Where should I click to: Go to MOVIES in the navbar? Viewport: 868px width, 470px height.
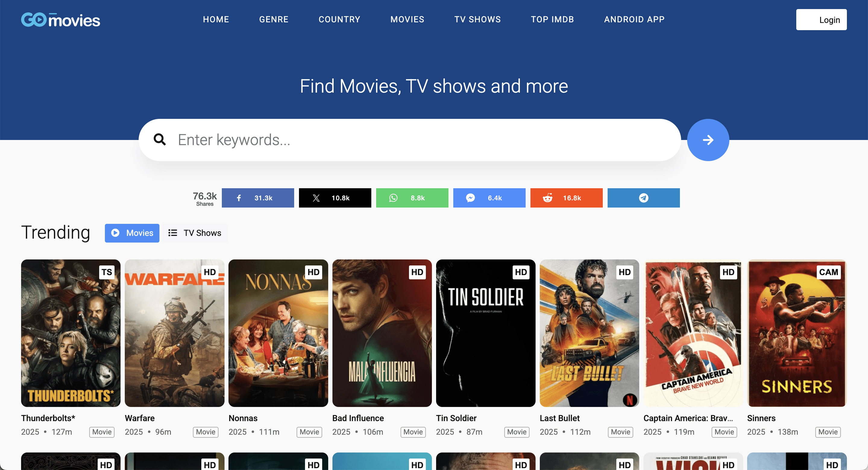click(407, 20)
